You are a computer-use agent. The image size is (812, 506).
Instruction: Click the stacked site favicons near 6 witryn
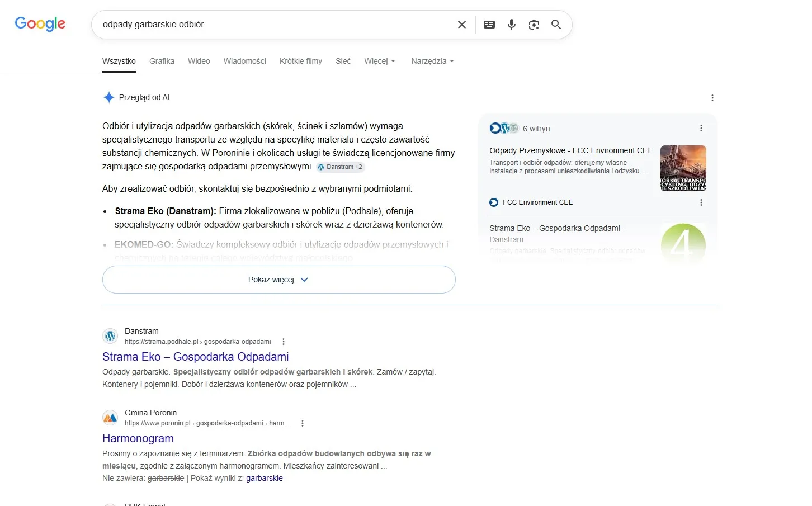[x=504, y=128]
